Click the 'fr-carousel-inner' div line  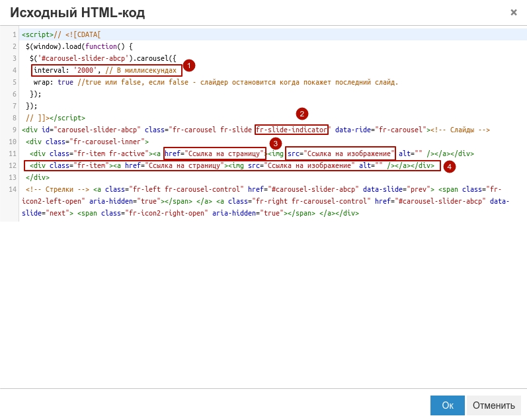coord(87,142)
